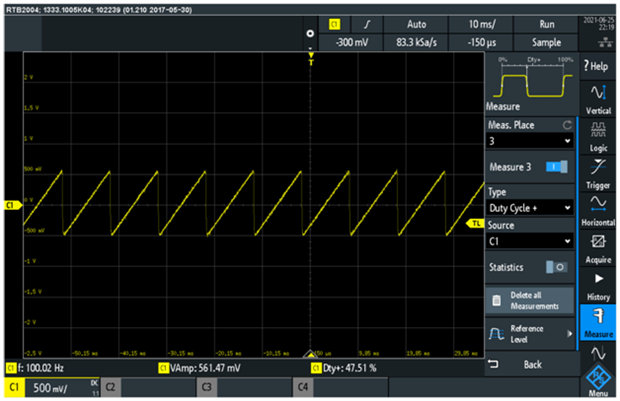Click the -300 mV trigger level field
Image resolution: width=620 pixels, height=401 pixels.
351,42
